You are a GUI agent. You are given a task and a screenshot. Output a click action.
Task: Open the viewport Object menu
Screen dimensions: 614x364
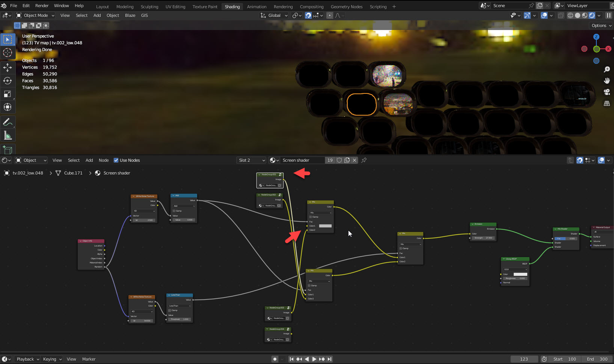click(113, 15)
